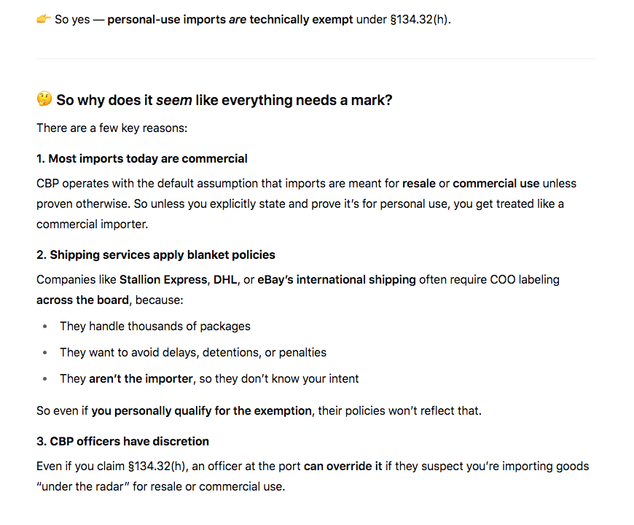This screenshot has height=525, width=634.
Task: Click the line 'There are a few key reasons:'
Action: [112, 128]
